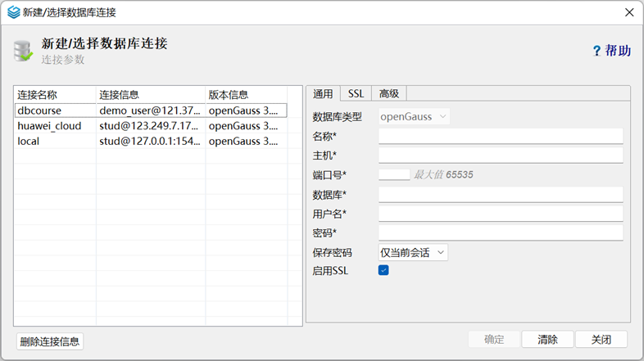The image size is (644, 361).
Task: Open the 数据库类型 openGauss dropdown
Action: (414, 116)
